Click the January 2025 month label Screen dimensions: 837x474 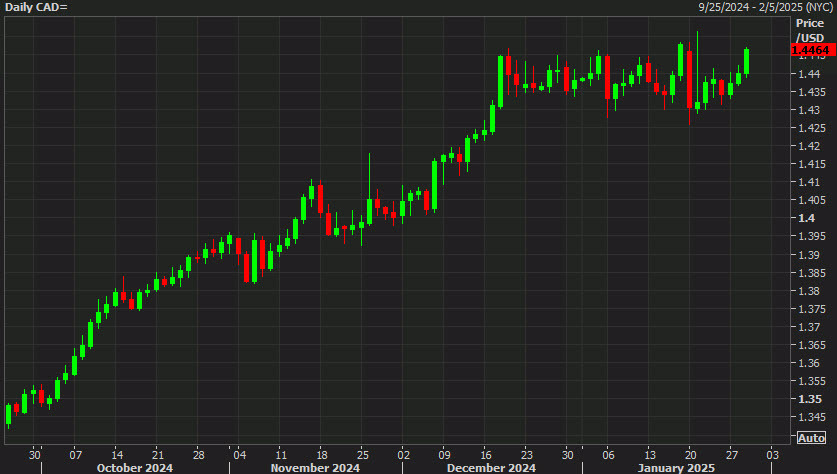[x=676, y=468]
